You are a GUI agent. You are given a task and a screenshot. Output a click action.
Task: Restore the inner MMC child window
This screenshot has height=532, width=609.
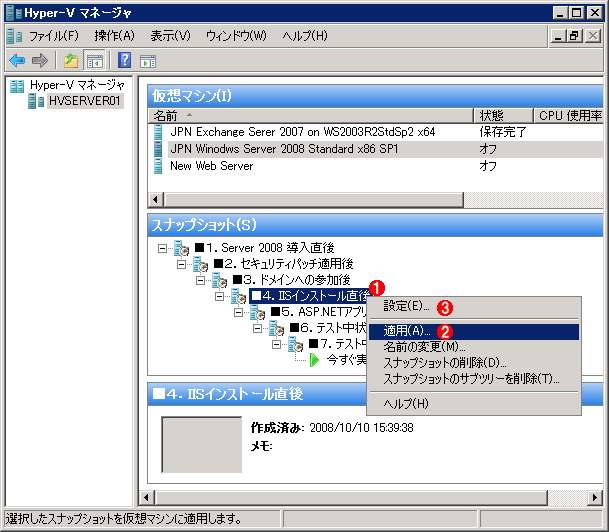click(x=574, y=36)
